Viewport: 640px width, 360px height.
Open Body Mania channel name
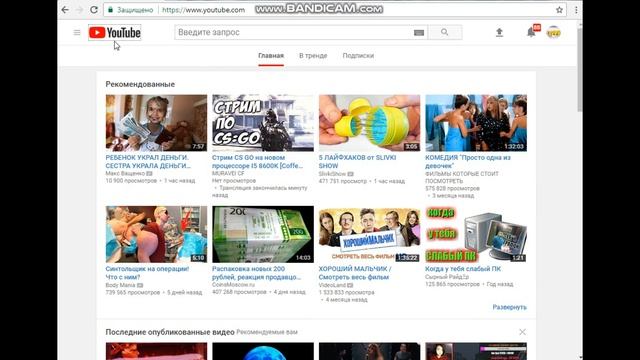(120, 285)
